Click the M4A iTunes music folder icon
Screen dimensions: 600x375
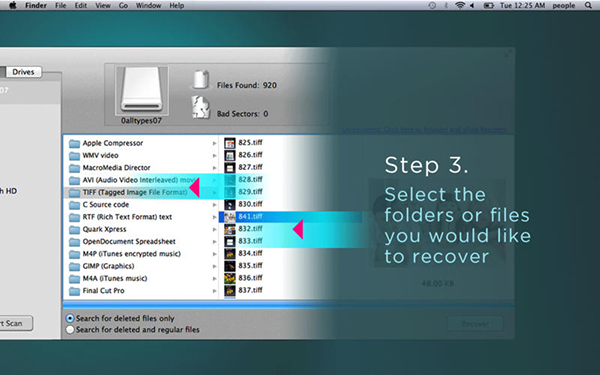(x=74, y=279)
